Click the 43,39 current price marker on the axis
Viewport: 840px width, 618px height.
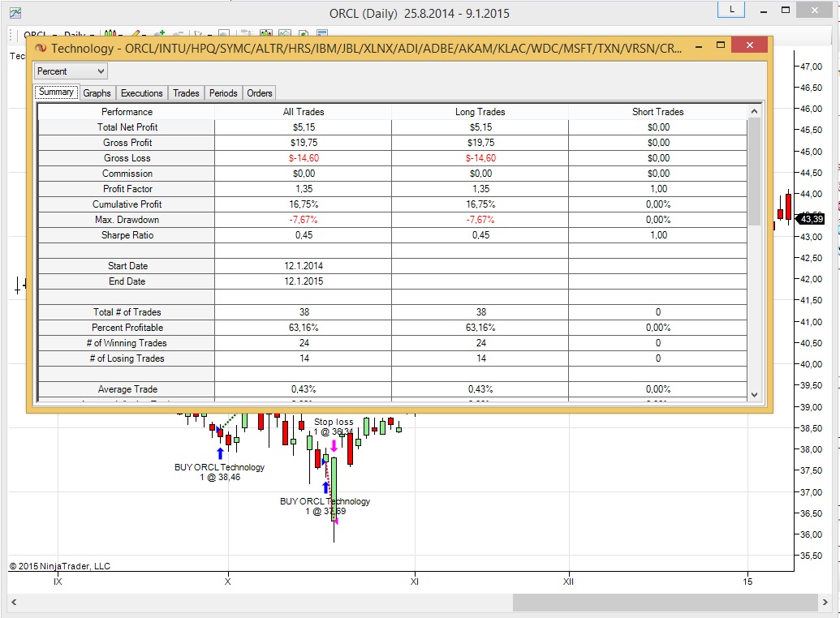811,219
